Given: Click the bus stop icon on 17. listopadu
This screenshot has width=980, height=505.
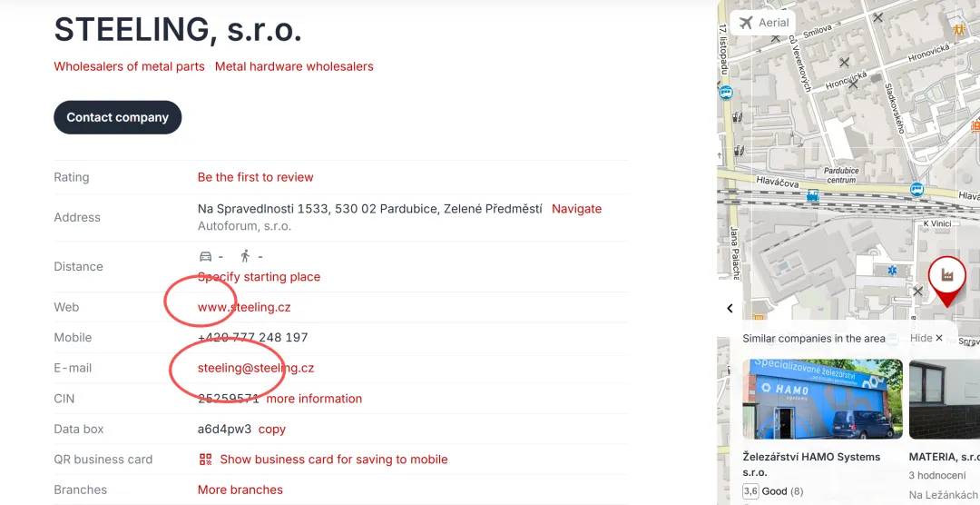Looking at the screenshot, I should [x=726, y=94].
